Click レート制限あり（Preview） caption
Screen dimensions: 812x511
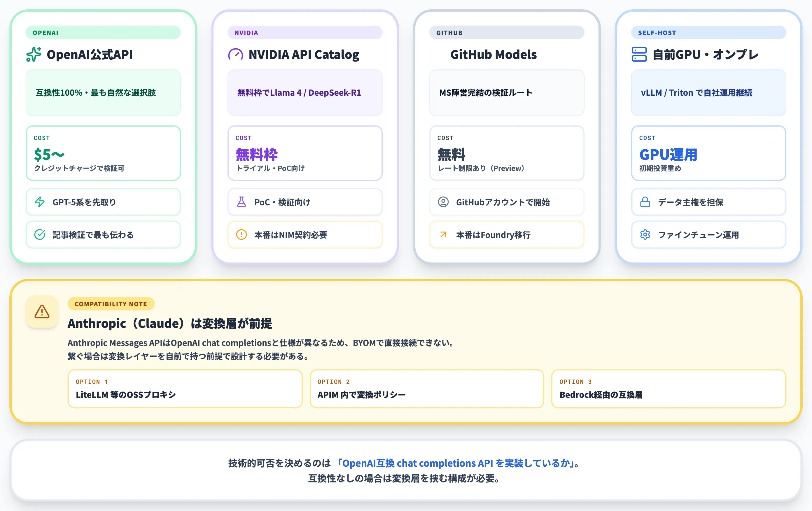(x=482, y=168)
